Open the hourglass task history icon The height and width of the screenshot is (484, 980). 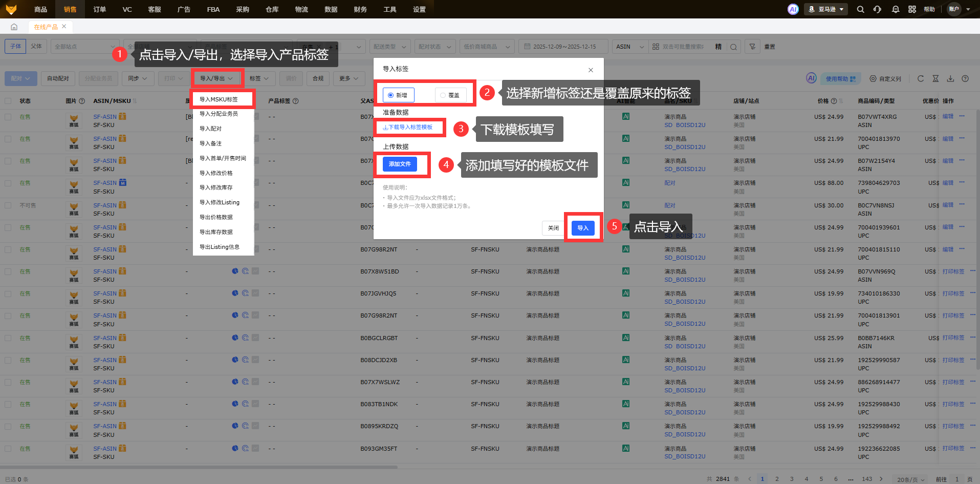click(935, 78)
